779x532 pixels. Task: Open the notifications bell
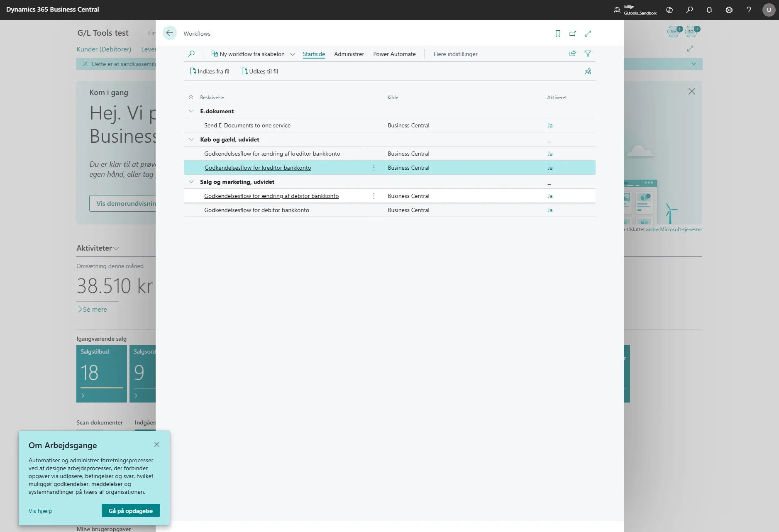click(709, 10)
